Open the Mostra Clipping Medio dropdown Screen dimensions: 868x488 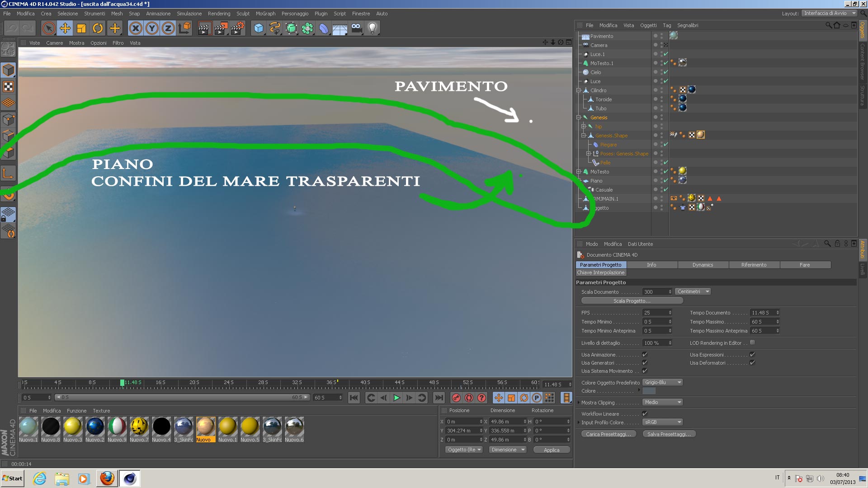pyautogui.click(x=662, y=403)
